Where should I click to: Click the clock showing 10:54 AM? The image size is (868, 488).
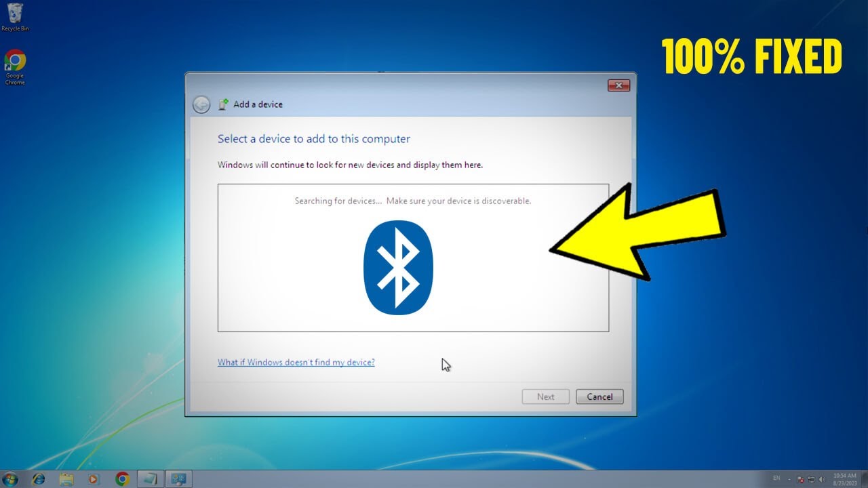(x=845, y=479)
